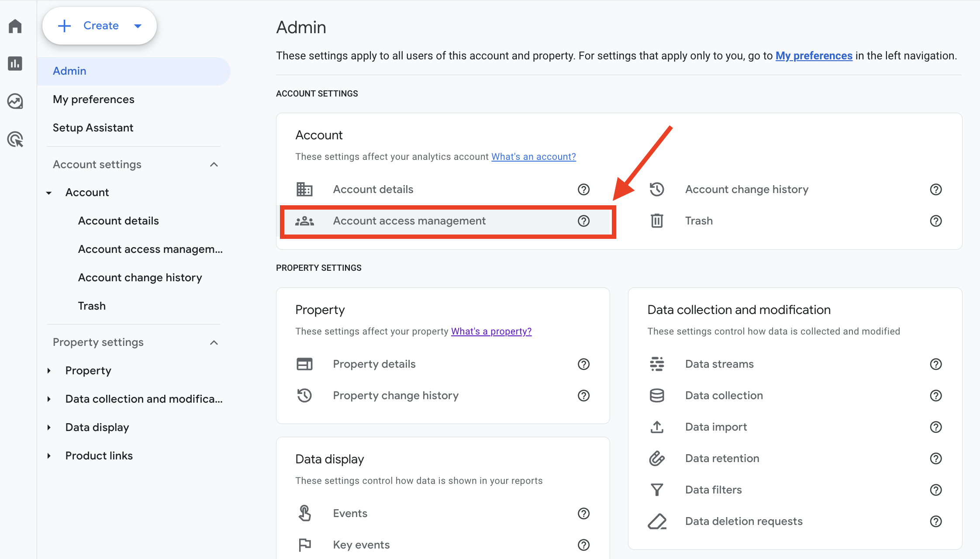The height and width of the screenshot is (559, 980).
Task: Click the Data collection database icon
Action: [x=657, y=395]
